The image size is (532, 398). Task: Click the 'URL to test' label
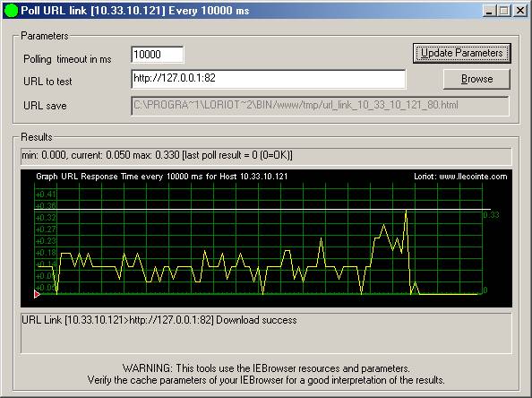[47, 82]
